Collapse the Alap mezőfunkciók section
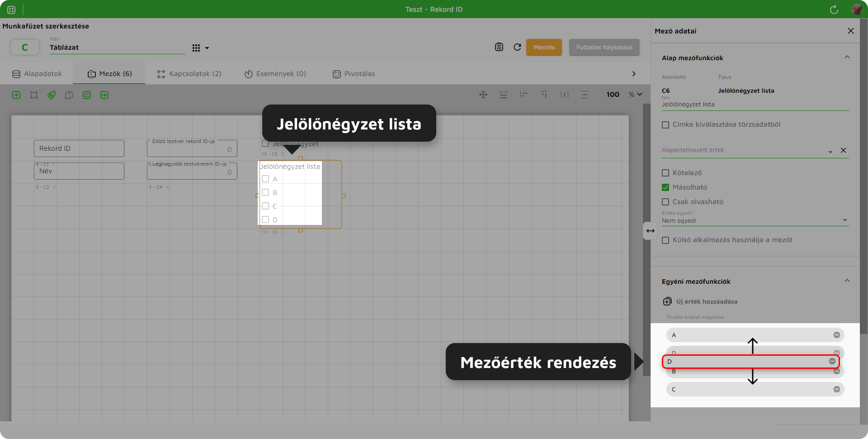 [847, 57]
